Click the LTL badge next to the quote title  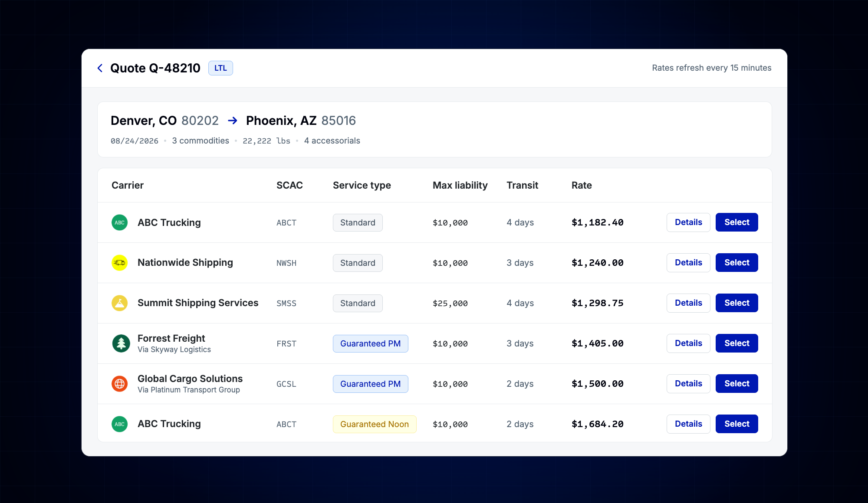220,68
